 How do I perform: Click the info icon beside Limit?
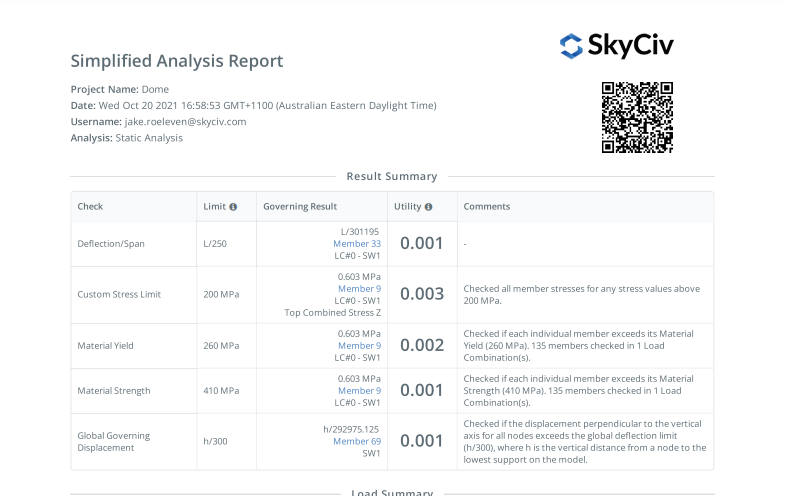pyautogui.click(x=233, y=207)
